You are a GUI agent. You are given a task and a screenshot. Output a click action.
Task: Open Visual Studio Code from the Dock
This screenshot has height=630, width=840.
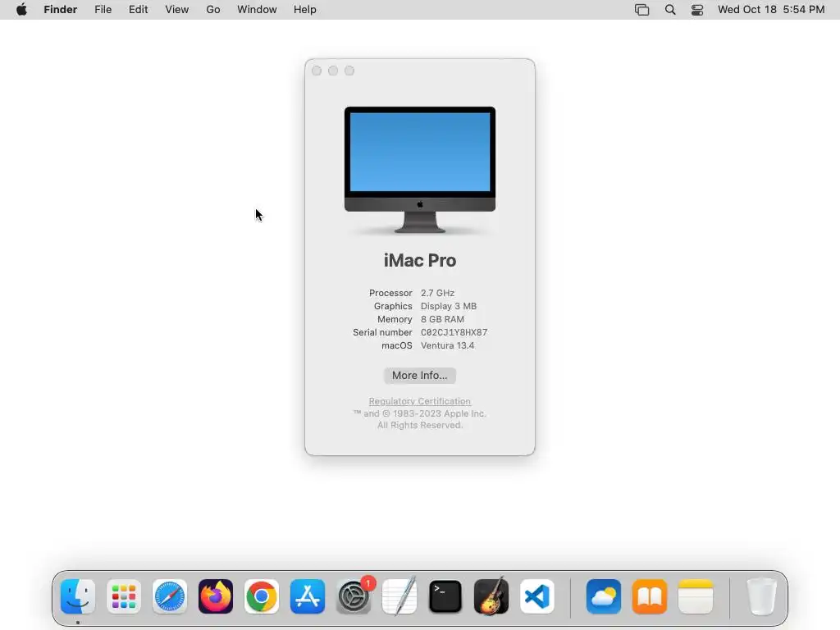point(537,596)
